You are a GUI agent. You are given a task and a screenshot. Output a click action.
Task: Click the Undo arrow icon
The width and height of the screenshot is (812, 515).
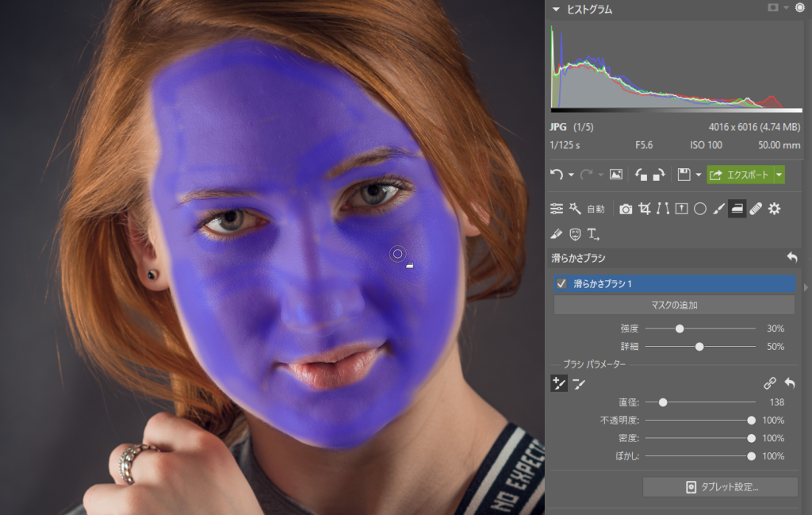tap(557, 175)
